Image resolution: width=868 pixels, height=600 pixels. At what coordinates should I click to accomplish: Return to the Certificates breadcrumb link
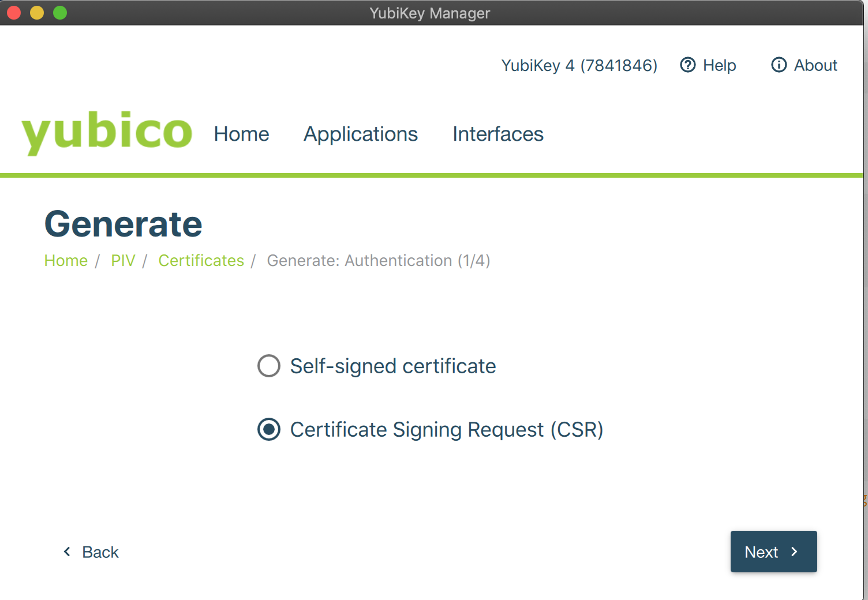[x=201, y=261]
